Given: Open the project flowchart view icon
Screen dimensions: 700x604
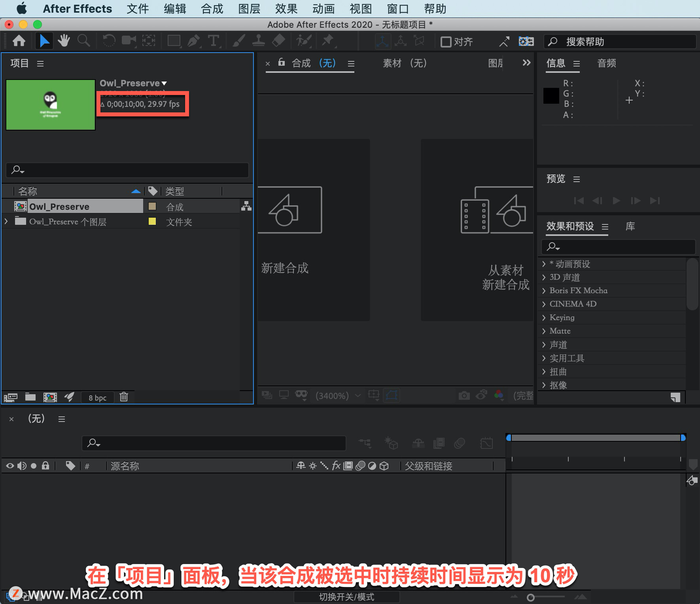Looking at the screenshot, I should coord(246,206).
